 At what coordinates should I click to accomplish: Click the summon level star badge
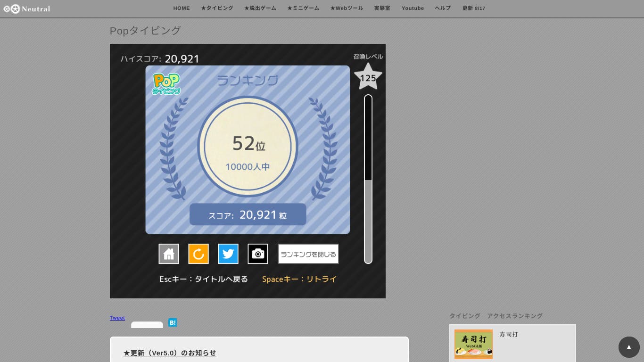point(368,77)
